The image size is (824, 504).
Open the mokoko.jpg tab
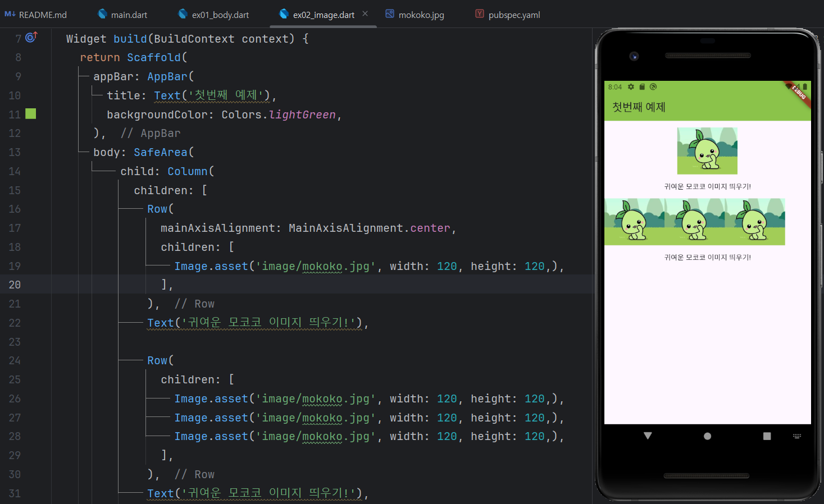(x=415, y=15)
